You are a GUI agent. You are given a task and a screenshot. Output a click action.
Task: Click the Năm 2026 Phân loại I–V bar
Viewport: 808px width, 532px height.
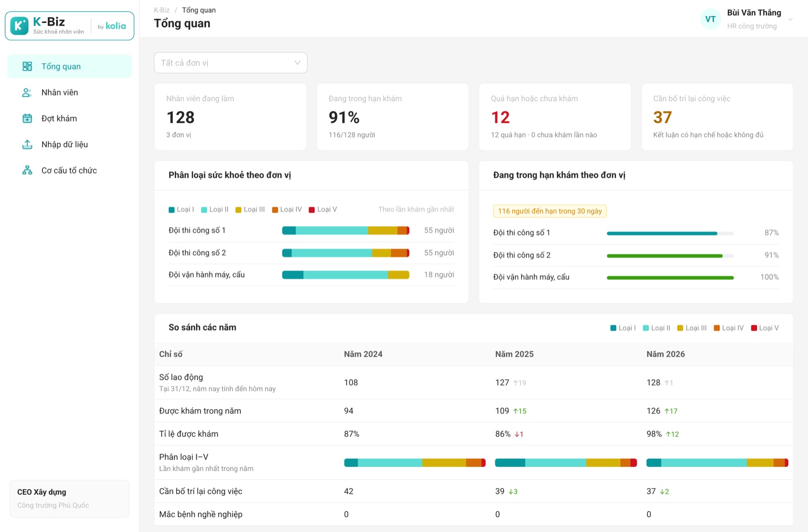(x=717, y=463)
